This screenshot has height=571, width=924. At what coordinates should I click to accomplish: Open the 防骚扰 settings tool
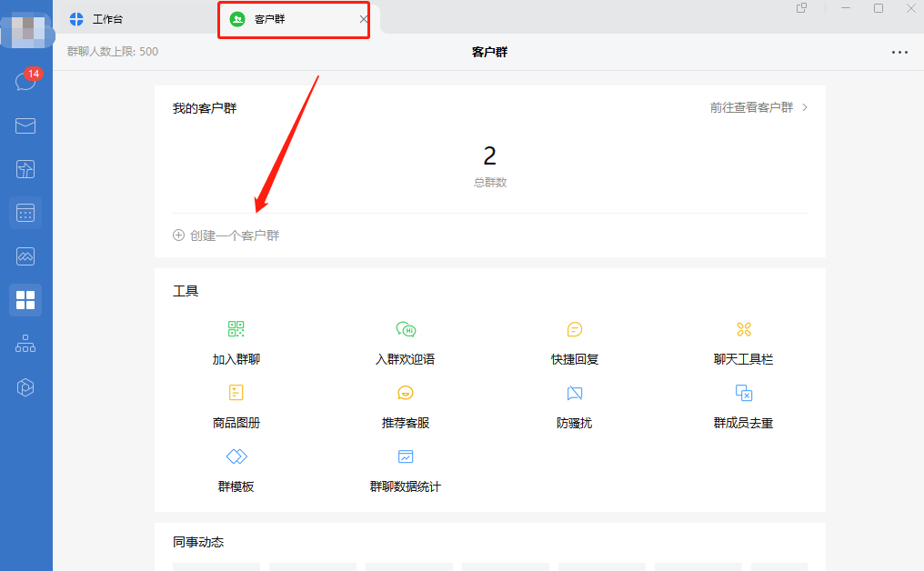[x=574, y=405]
